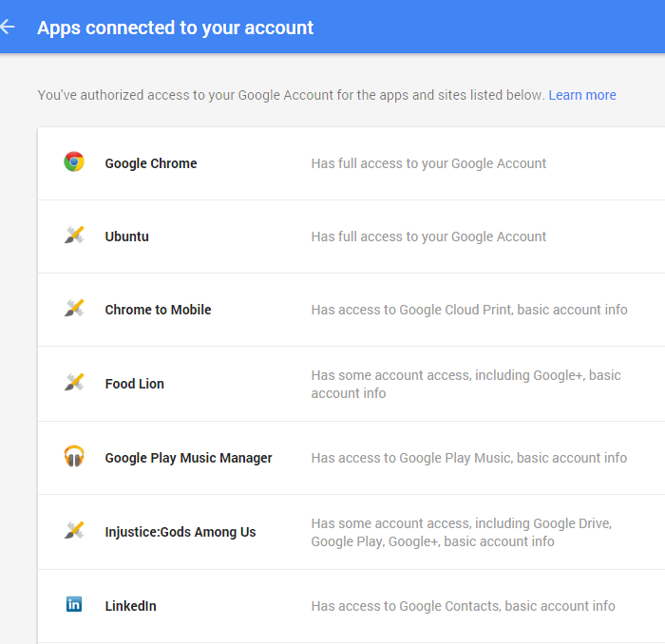Click the Chrome to Mobile app icon
665x644 pixels.
pyautogui.click(x=74, y=309)
